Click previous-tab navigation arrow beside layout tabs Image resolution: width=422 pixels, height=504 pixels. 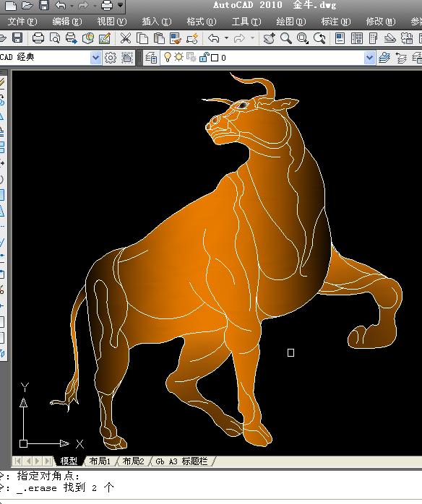pyautogui.click(x=28, y=461)
